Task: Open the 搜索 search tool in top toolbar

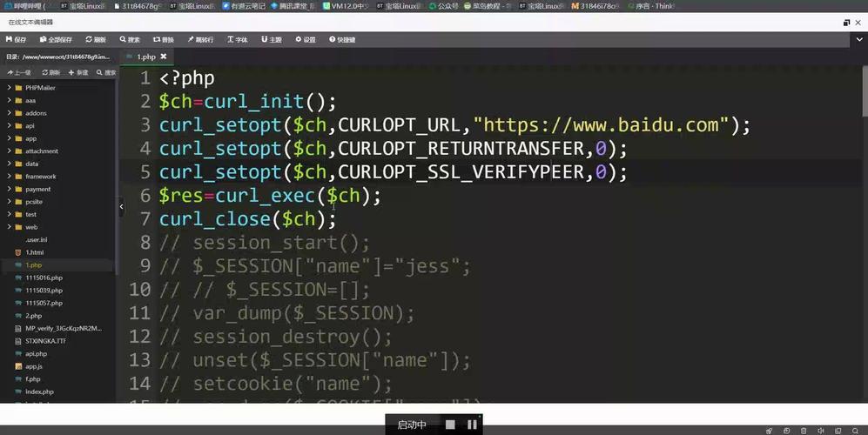Action: click(130, 39)
